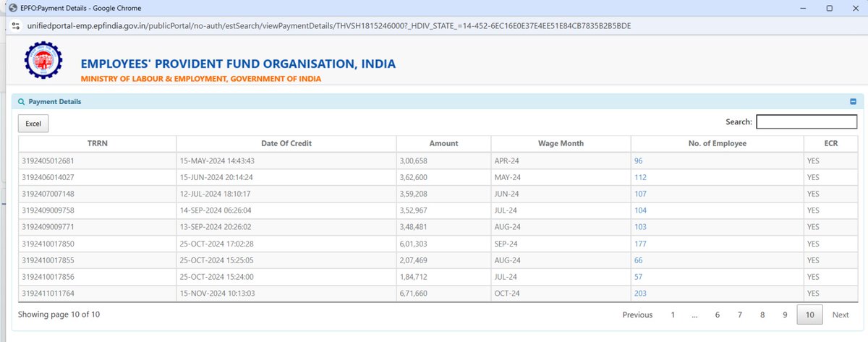Open site information icon in address bar
The width and height of the screenshot is (868, 342).
coord(15,25)
